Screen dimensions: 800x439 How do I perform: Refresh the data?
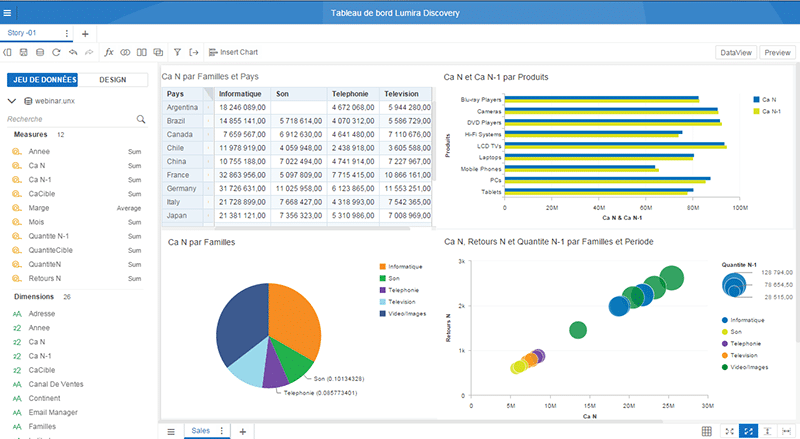pos(56,52)
